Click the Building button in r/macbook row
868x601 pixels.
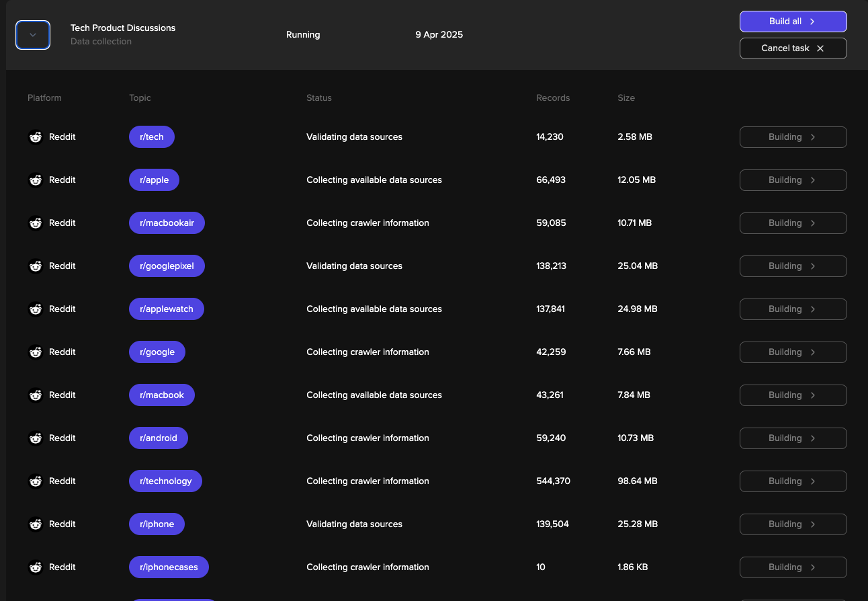pos(793,395)
